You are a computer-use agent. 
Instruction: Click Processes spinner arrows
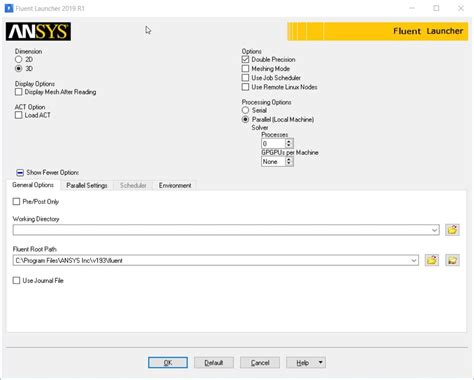coord(289,144)
